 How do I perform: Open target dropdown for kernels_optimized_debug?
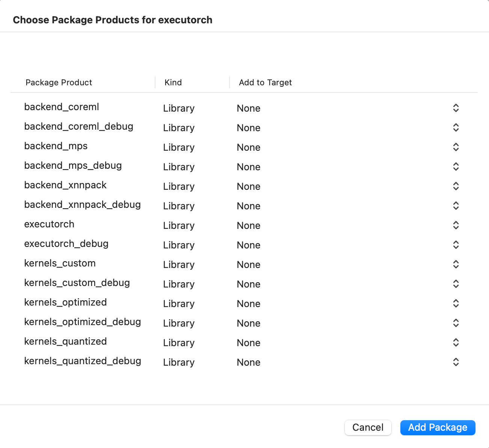(456, 323)
